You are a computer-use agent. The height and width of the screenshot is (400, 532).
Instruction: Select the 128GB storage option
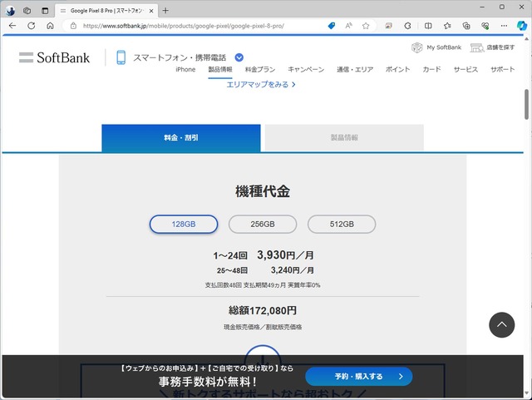click(x=184, y=224)
